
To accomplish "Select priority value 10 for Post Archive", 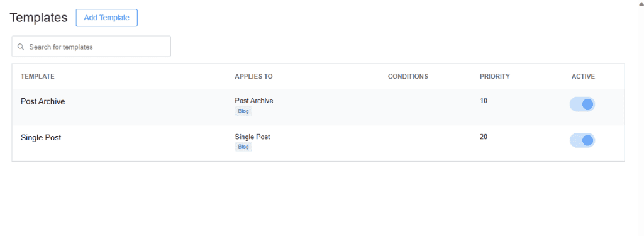I will [x=484, y=101].
